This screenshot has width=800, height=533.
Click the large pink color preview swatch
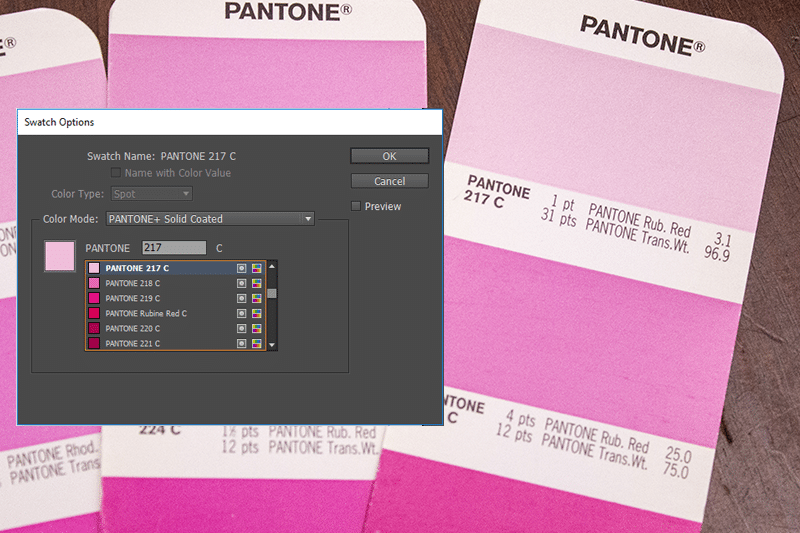[60, 256]
